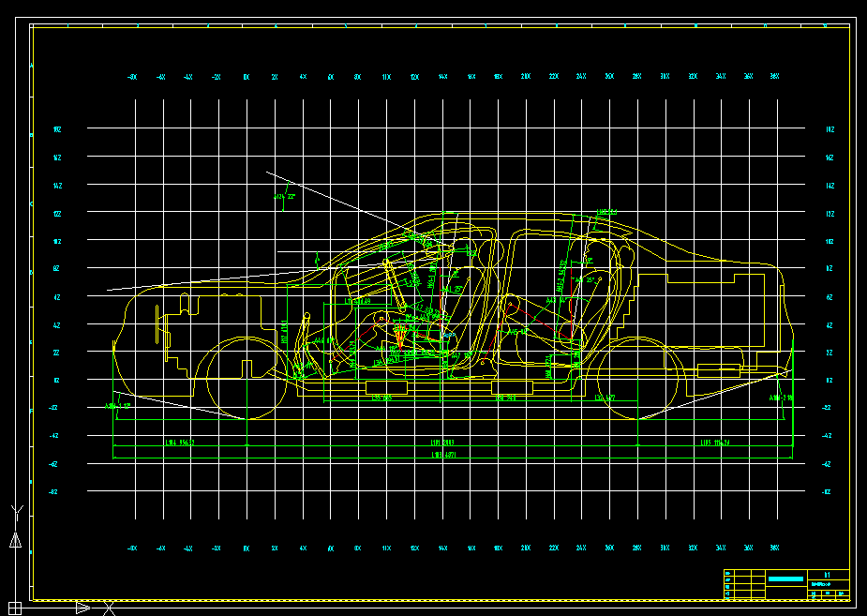Select the L11 dimension label near steering column
Viewport: 867px width, 616px height.
357,302
